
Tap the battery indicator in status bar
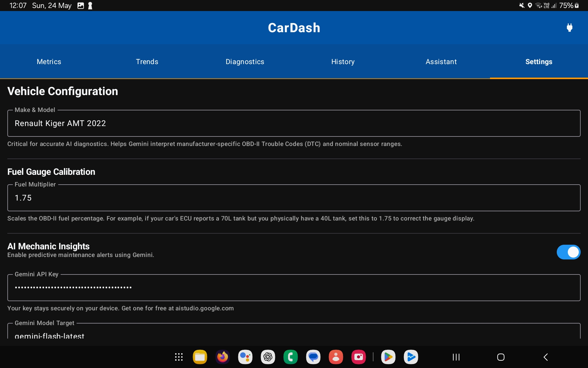click(x=569, y=6)
